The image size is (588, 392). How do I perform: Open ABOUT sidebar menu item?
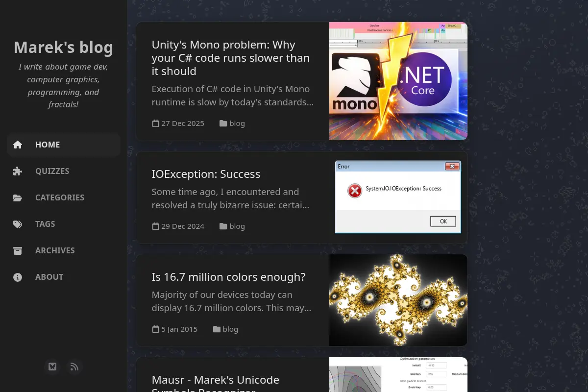(64, 277)
